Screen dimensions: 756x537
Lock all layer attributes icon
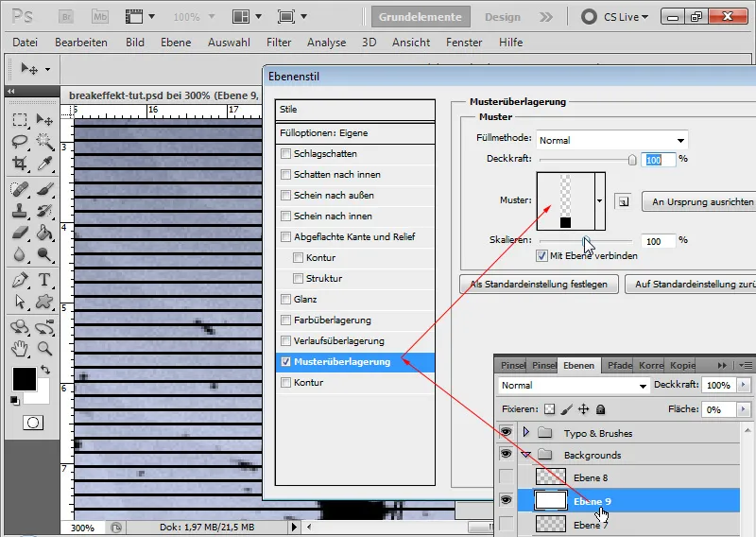pos(600,409)
